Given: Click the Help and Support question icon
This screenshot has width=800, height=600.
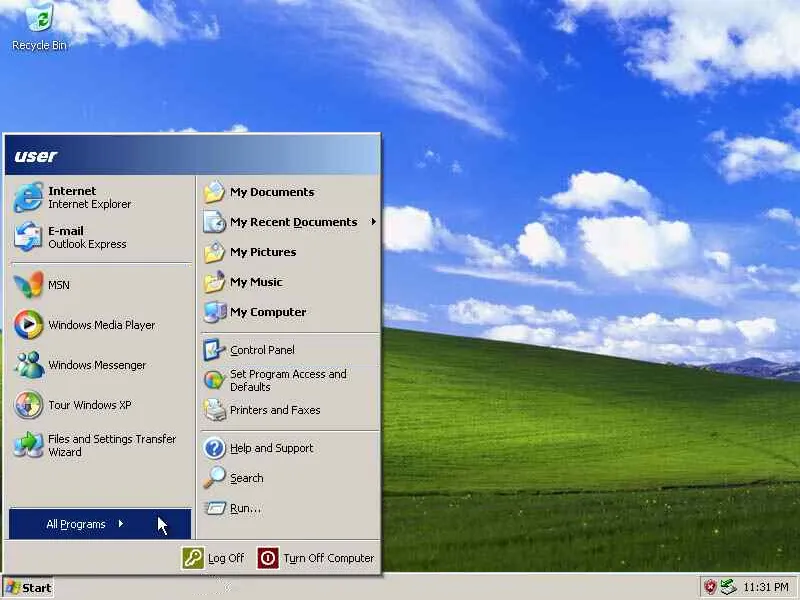Looking at the screenshot, I should pyautogui.click(x=214, y=448).
